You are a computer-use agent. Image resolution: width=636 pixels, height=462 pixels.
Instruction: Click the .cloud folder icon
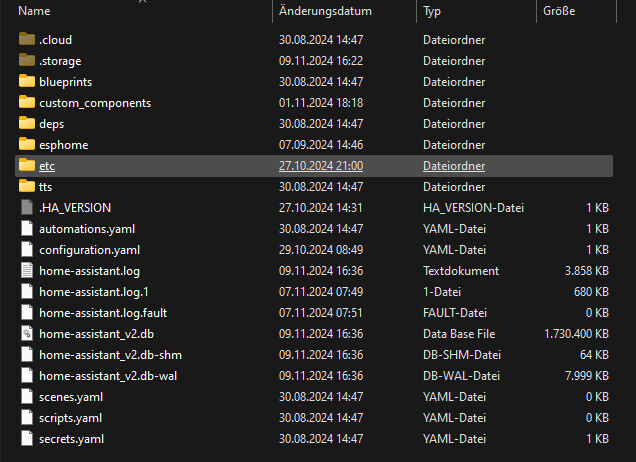[27, 40]
